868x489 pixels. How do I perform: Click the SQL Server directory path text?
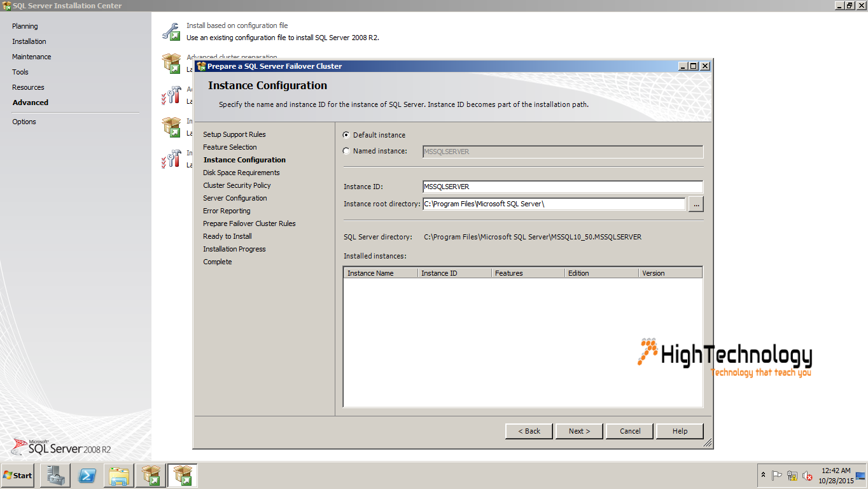click(533, 237)
